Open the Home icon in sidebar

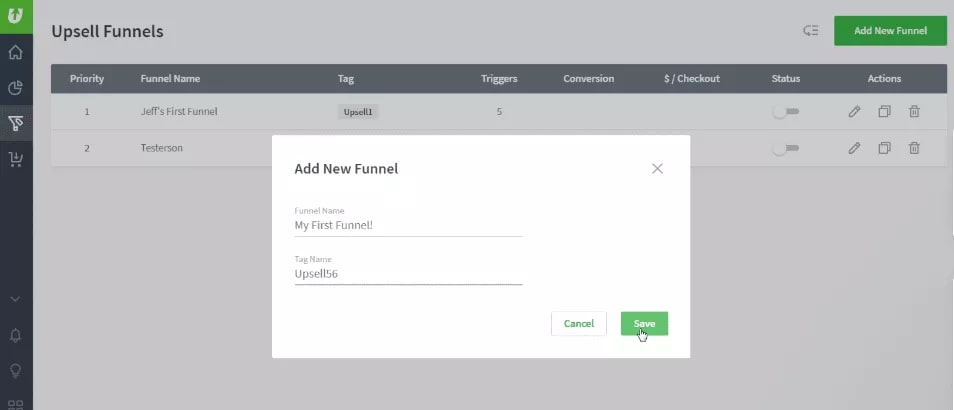coord(16,53)
